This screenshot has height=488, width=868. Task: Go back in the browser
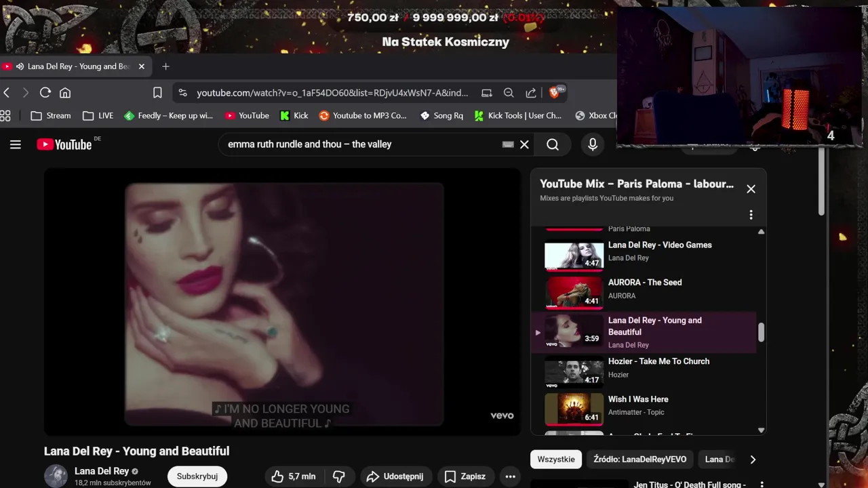point(7,93)
